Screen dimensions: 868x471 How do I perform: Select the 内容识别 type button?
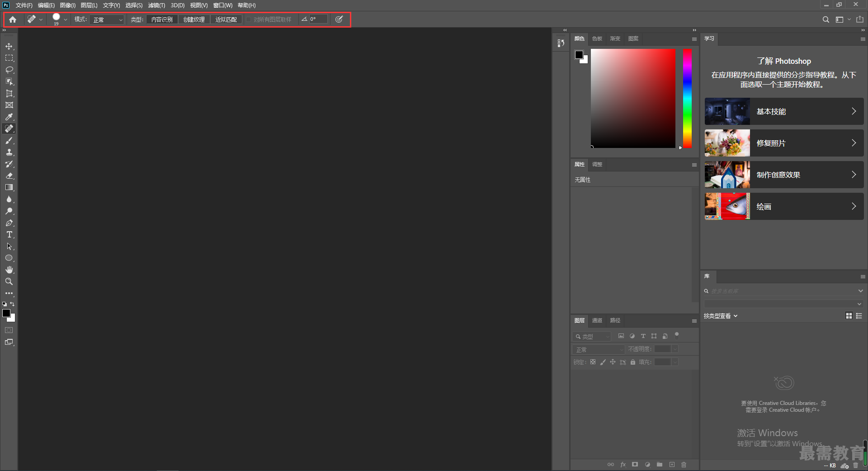tap(162, 19)
